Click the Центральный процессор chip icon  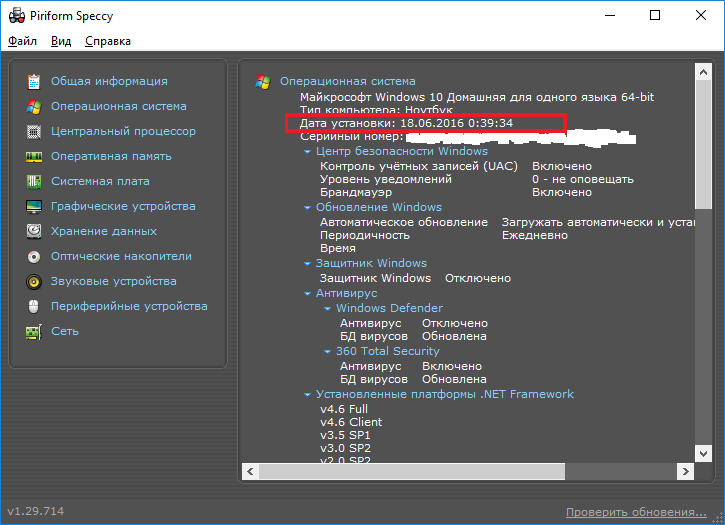(x=34, y=131)
